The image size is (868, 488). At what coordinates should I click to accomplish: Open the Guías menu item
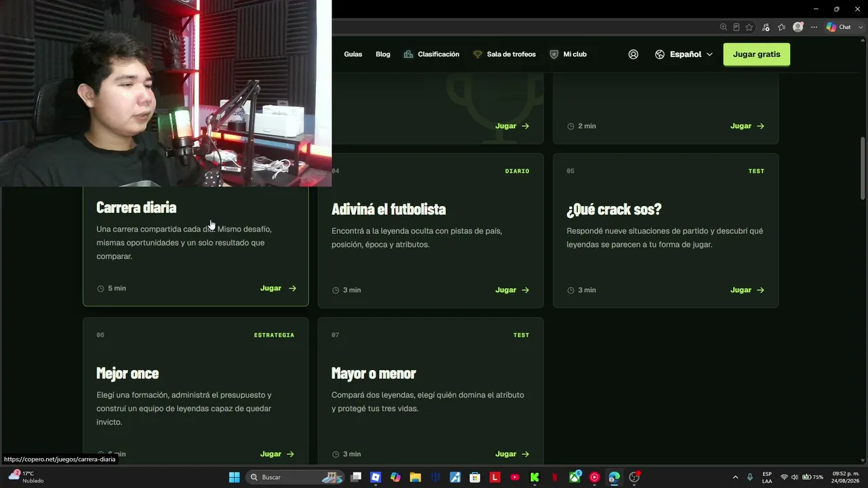coord(353,54)
